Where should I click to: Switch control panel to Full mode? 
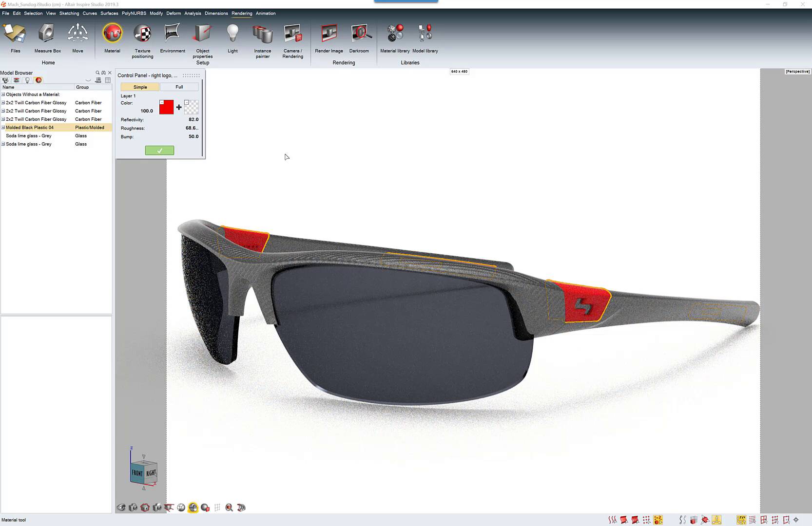pyautogui.click(x=179, y=87)
